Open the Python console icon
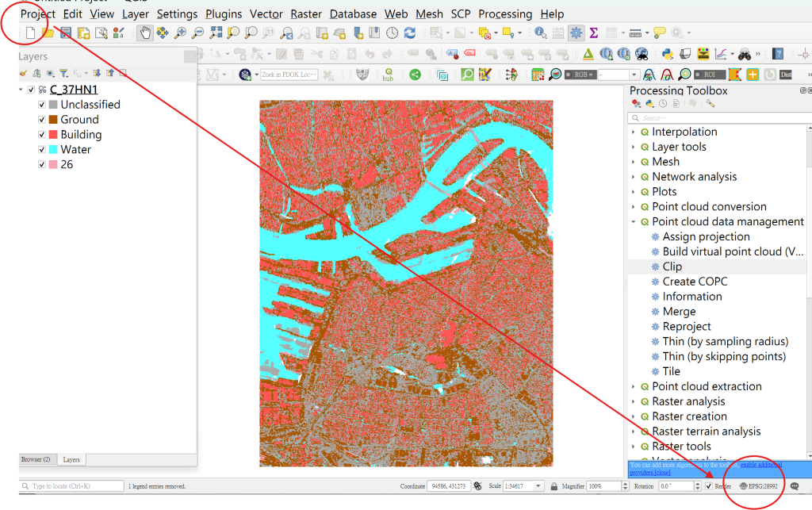The width and height of the screenshot is (812, 510). (667, 54)
